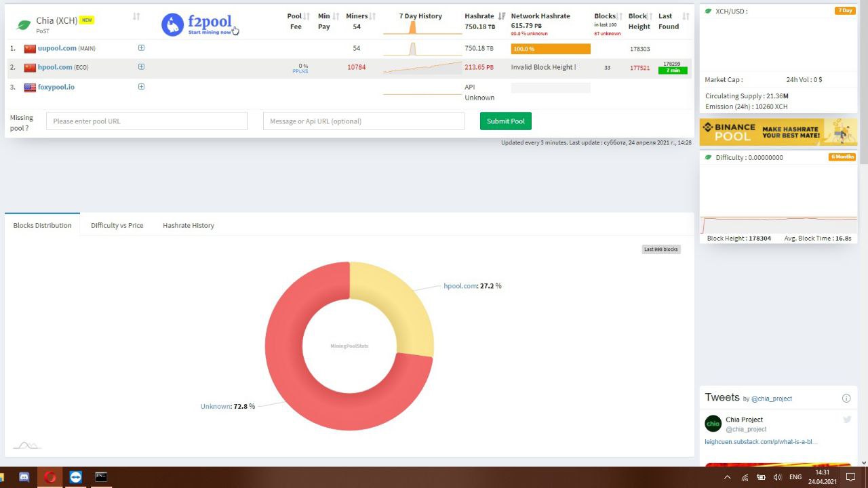Sort by Blocks column arrows
This screenshot has width=868, height=488.
620,16
